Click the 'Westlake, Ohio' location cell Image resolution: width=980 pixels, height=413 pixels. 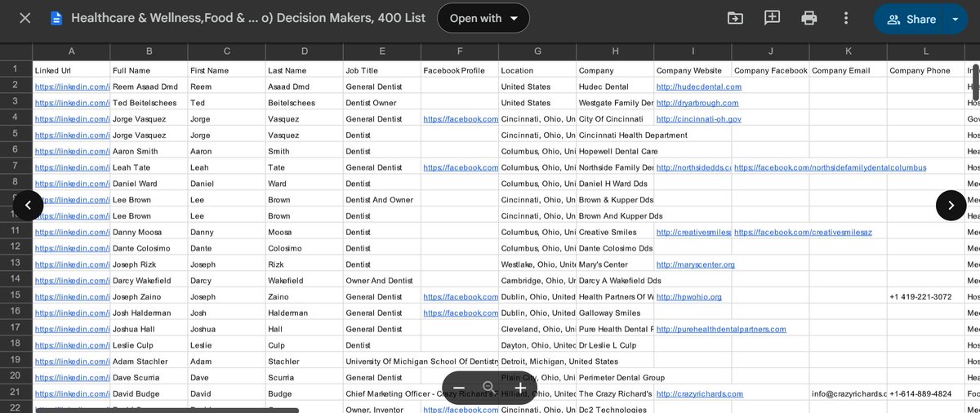pos(537,264)
